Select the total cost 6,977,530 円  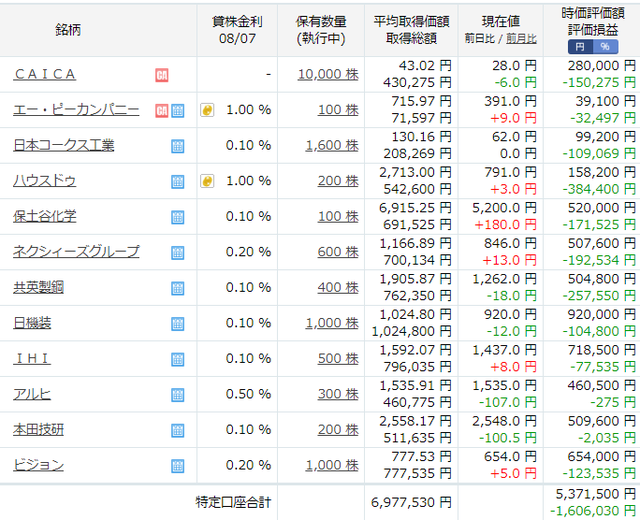tap(411, 502)
